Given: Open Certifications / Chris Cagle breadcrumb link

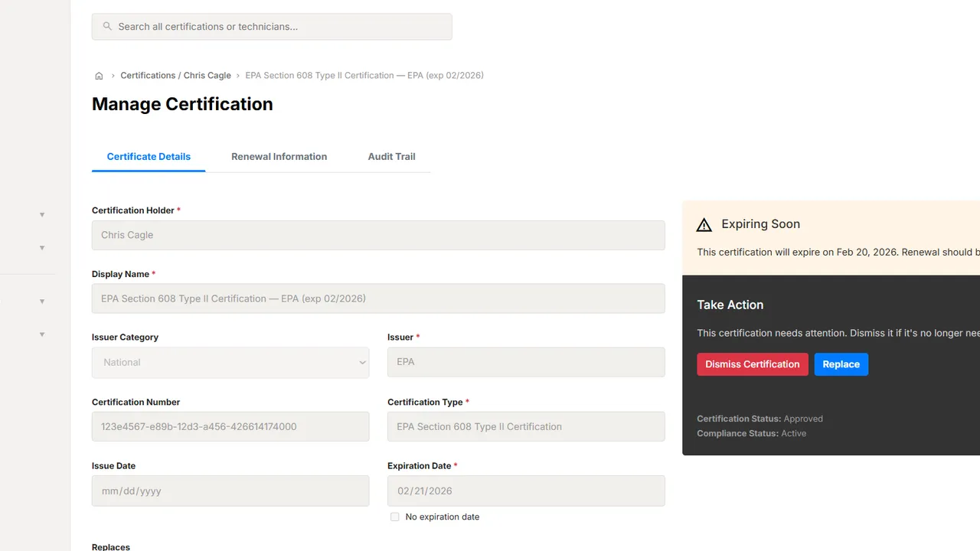Looking at the screenshot, I should (x=175, y=75).
